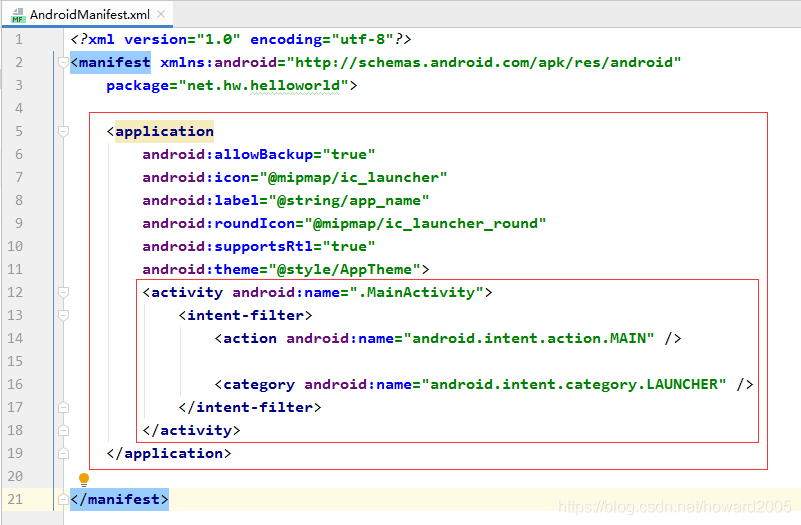Click the xml version declaration on line 1

point(241,39)
